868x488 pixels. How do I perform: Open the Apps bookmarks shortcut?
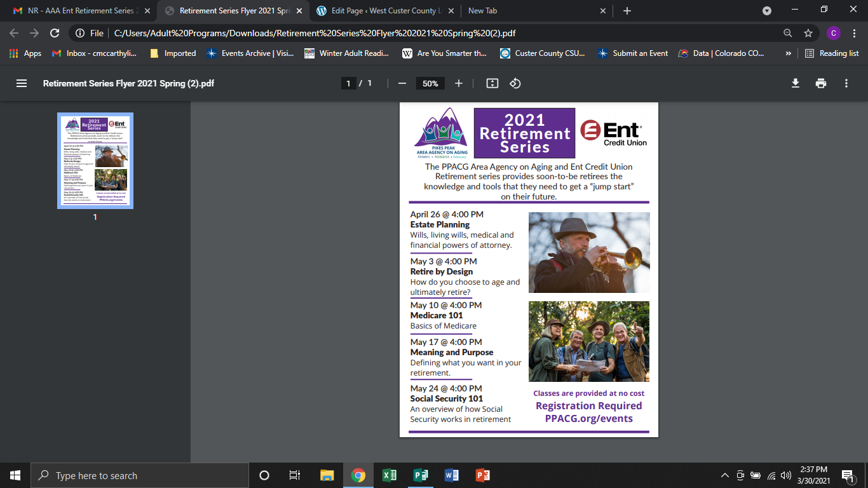(26, 53)
